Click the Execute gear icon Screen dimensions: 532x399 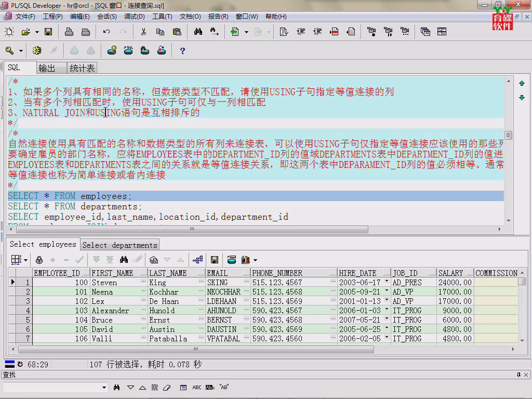pyautogui.click(x=37, y=51)
